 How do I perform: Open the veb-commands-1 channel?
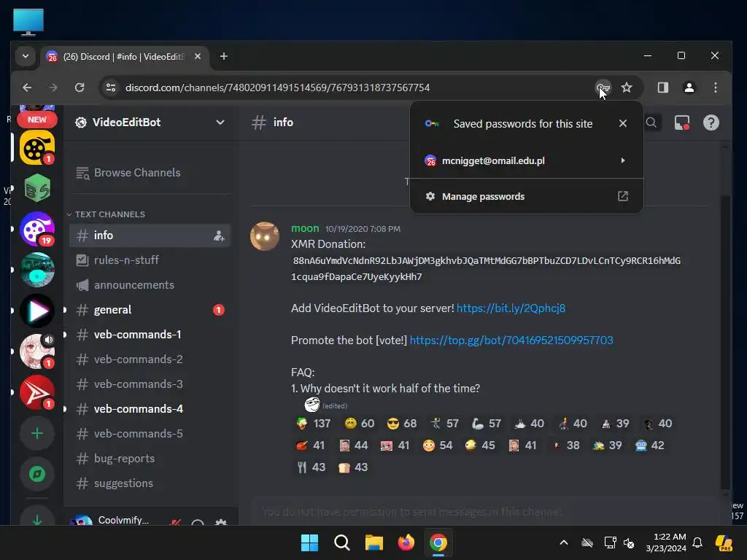pyautogui.click(x=150, y=335)
